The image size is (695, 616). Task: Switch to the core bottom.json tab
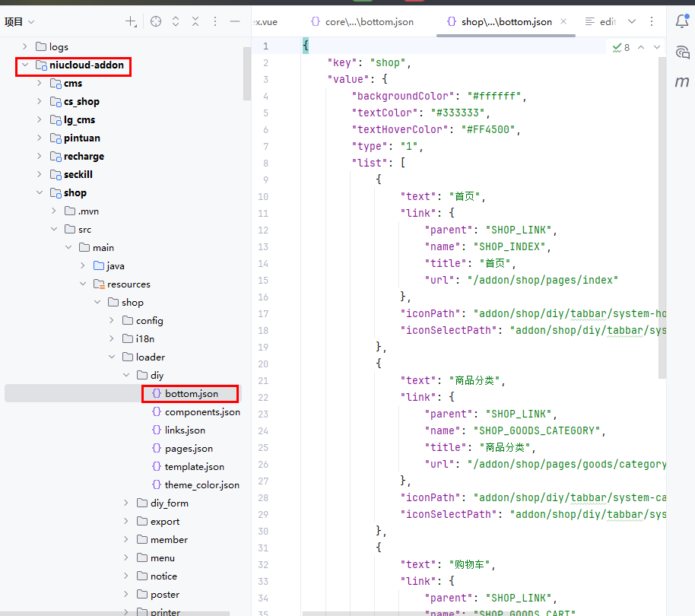click(362, 22)
